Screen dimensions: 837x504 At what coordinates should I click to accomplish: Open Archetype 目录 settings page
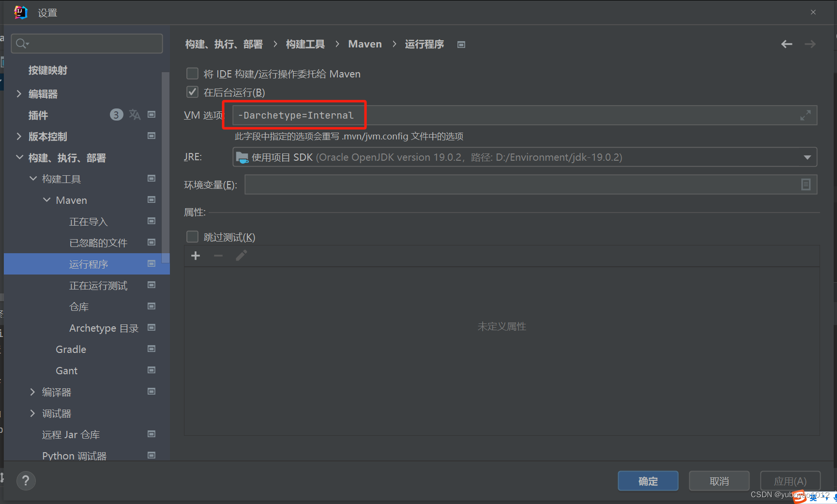(104, 328)
